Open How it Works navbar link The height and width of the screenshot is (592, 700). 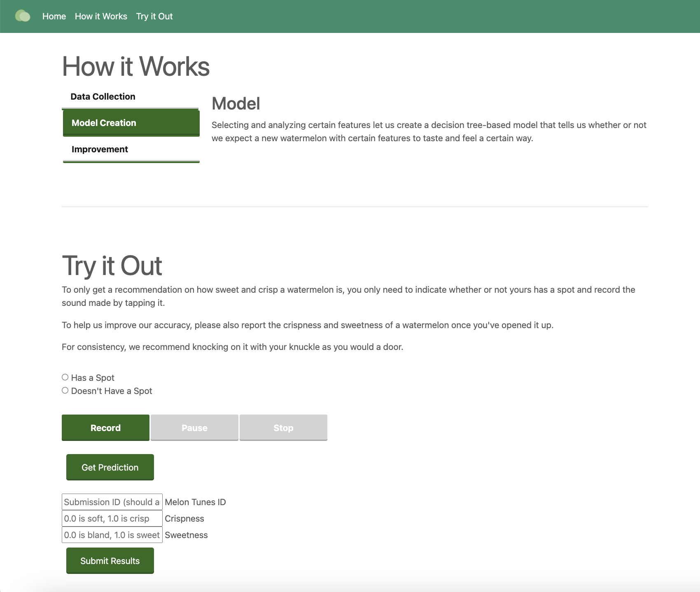click(101, 16)
